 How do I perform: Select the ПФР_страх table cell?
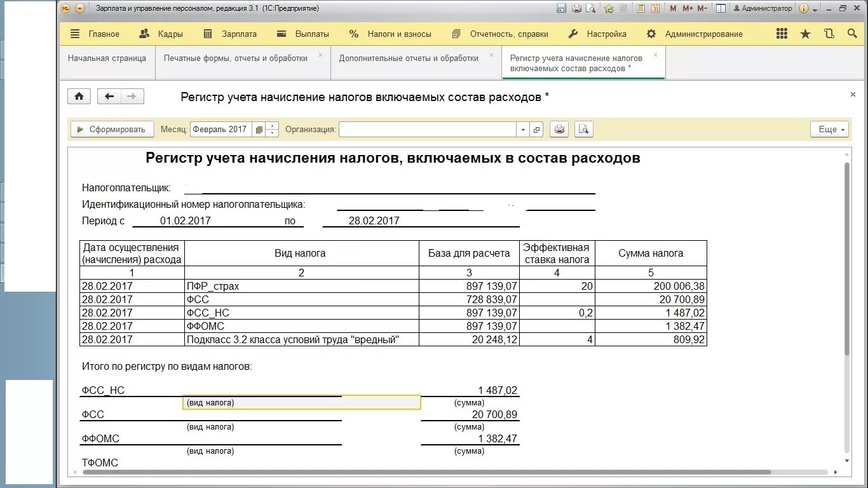tap(301, 287)
